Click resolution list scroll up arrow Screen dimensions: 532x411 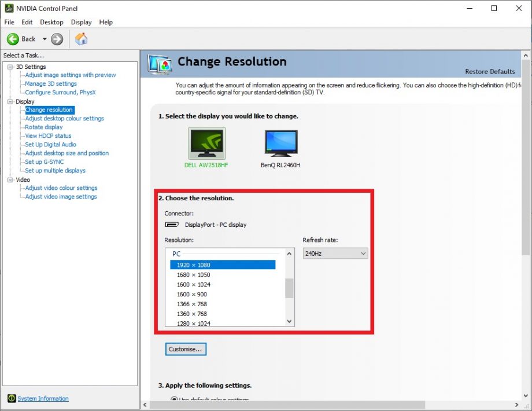pyautogui.click(x=289, y=254)
